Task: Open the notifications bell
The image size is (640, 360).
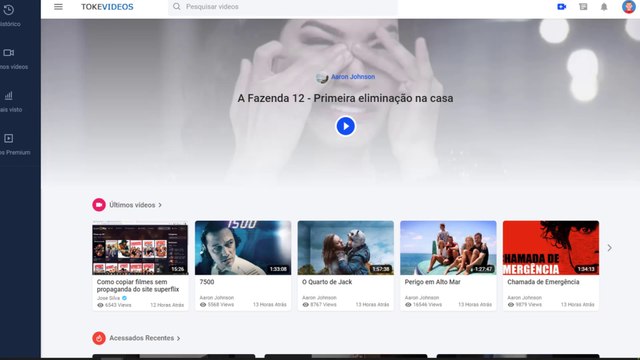Action: [x=604, y=7]
